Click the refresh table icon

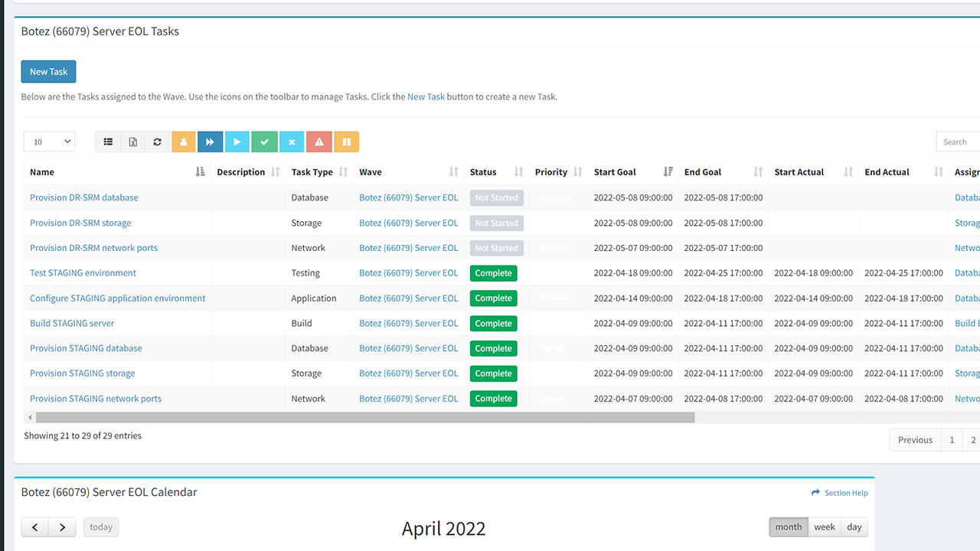(157, 142)
